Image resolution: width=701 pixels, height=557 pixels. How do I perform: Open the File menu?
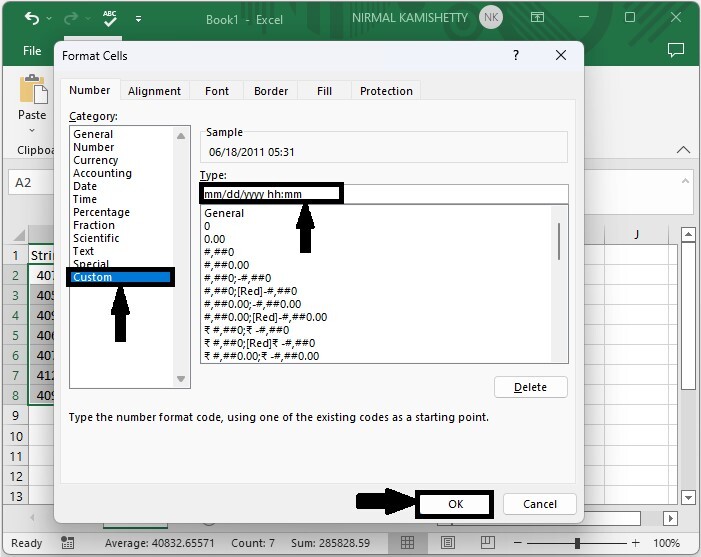[x=32, y=51]
